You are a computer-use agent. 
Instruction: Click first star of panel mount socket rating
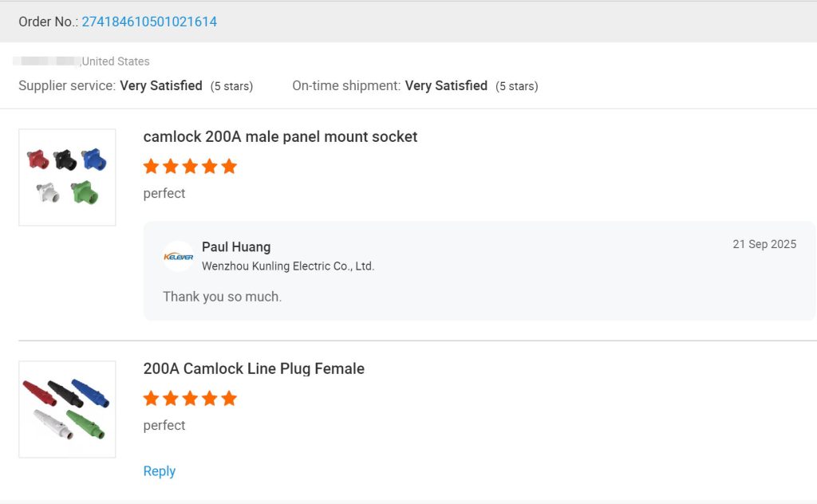point(152,167)
